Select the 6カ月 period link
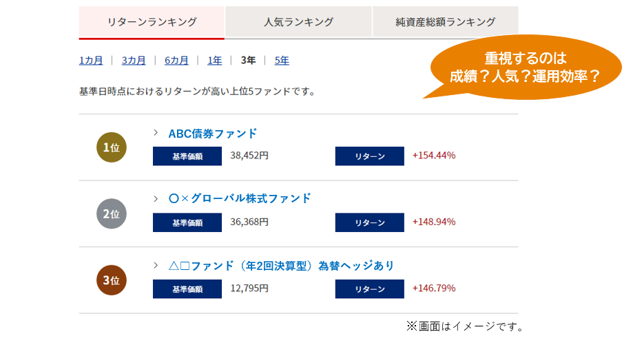 (176, 61)
